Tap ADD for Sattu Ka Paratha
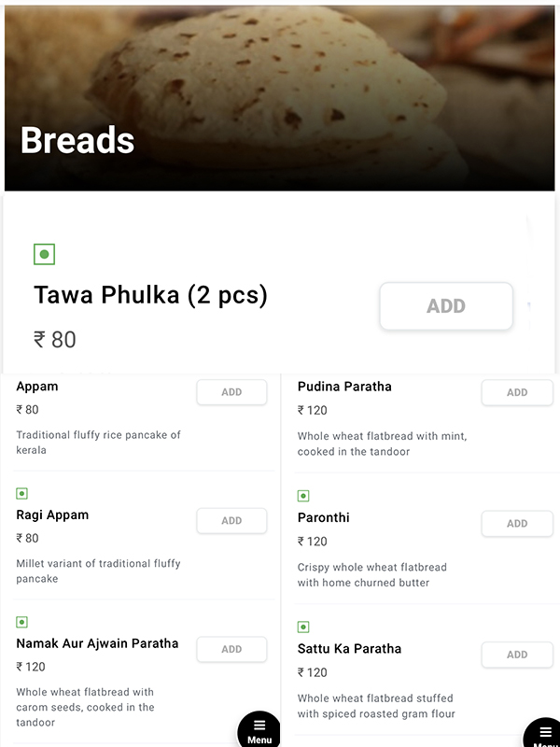 pyautogui.click(x=516, y=655)
